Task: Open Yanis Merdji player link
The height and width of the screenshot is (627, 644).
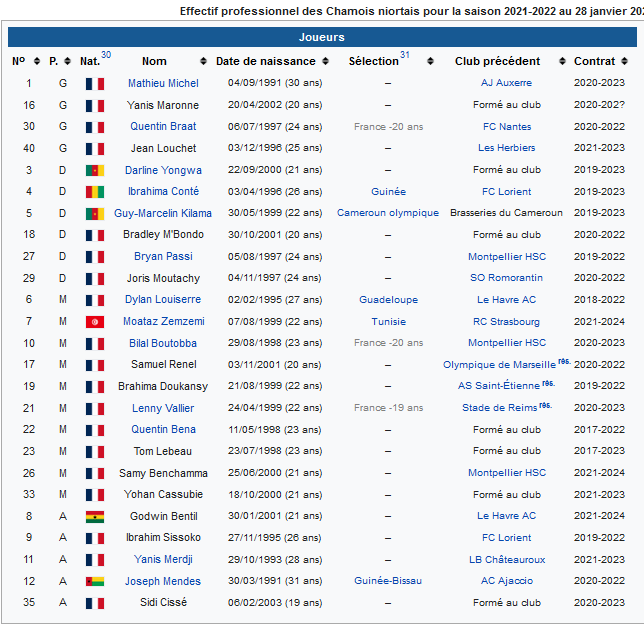Action: [163, 559]
